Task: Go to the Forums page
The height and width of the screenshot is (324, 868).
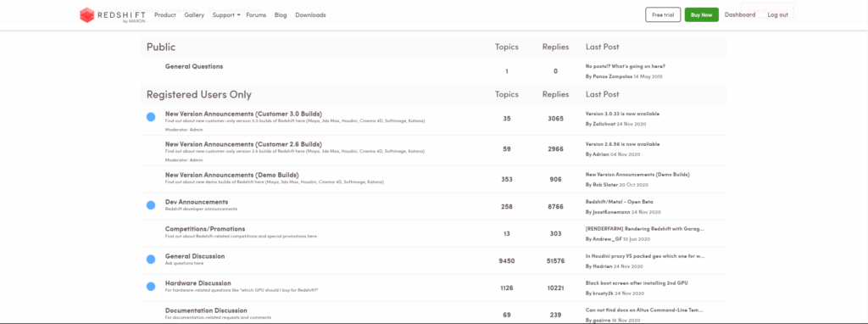Action: (x=256, y=15)
